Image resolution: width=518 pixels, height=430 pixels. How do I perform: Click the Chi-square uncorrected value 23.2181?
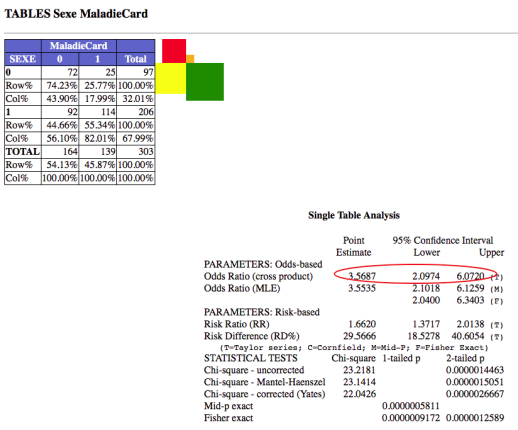tap(359, 370)
